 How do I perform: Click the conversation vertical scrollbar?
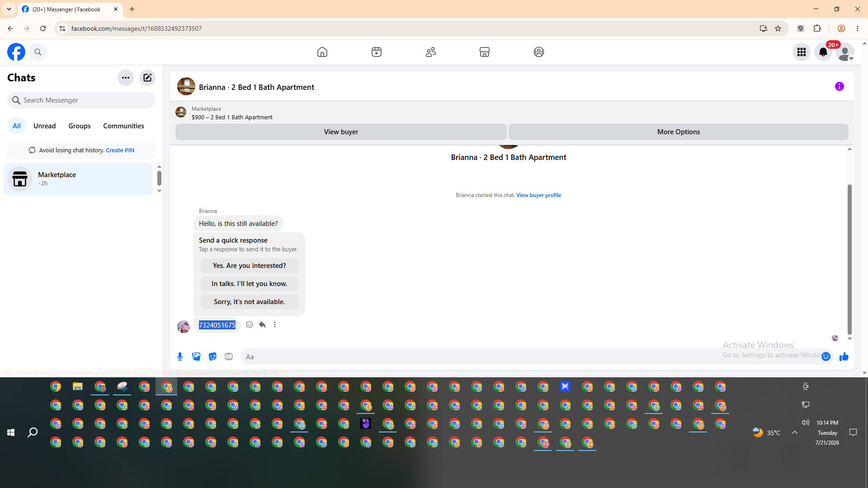point(849,259)
